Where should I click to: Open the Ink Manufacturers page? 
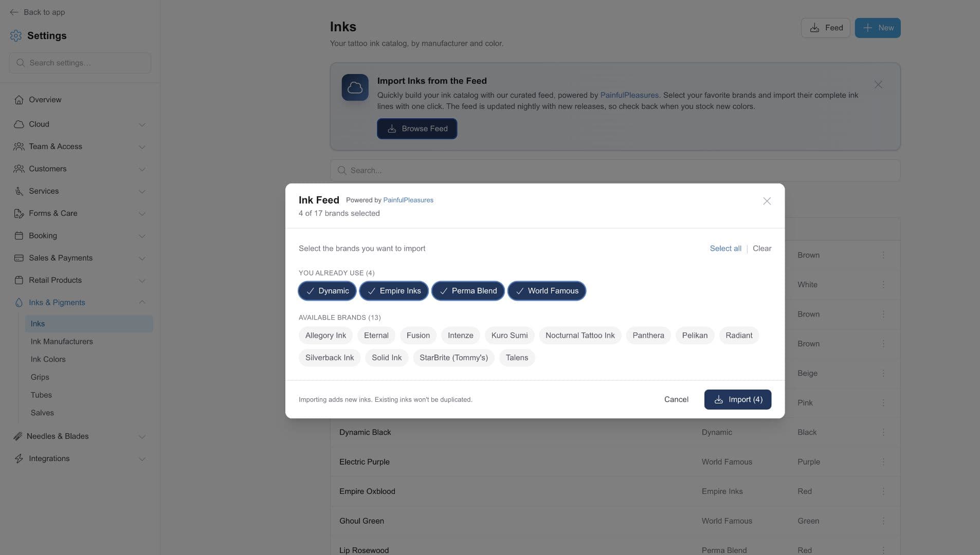point(62,342)
